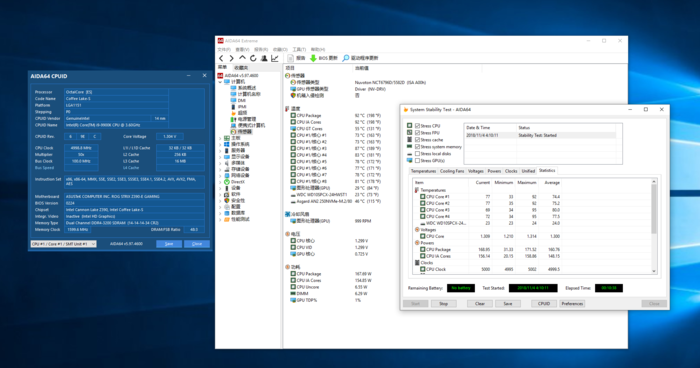
Task: Click the Asgard AN2 250NVMe row icon
Action: (x=293, y=201)
